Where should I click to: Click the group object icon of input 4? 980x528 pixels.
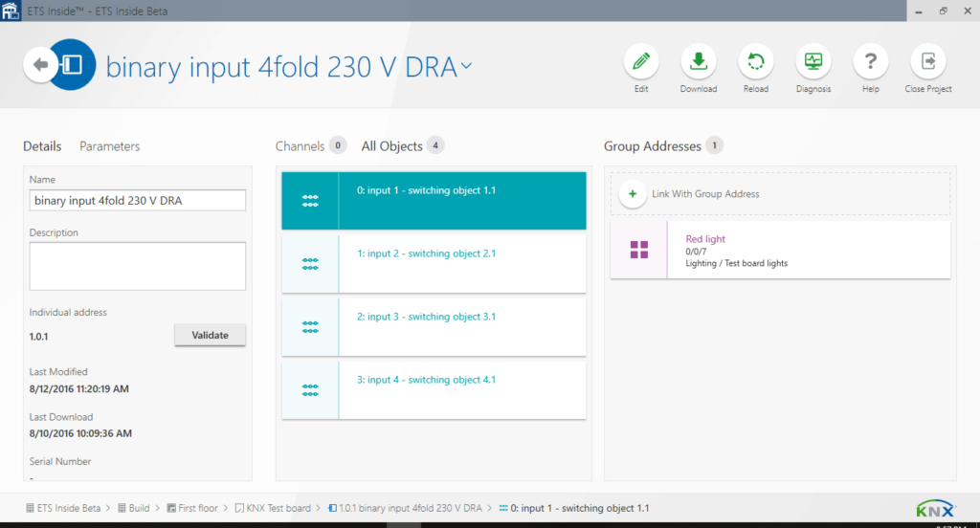point(310,390)
